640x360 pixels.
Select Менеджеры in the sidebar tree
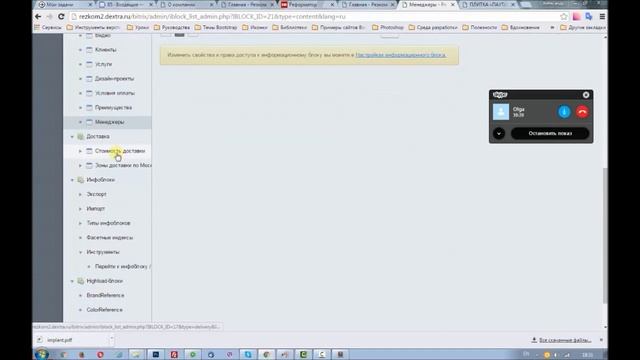(x=109, y=122)
